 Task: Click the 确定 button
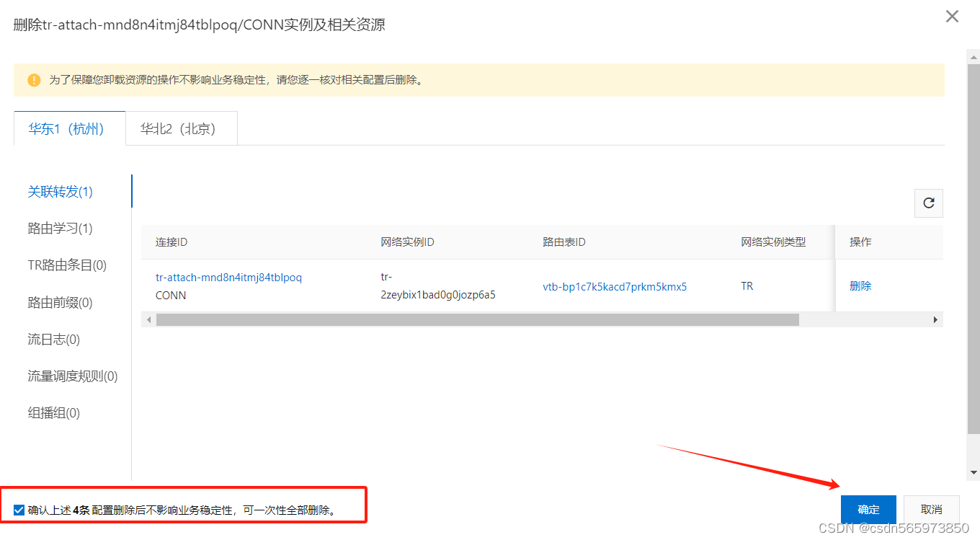coord(868,510)
